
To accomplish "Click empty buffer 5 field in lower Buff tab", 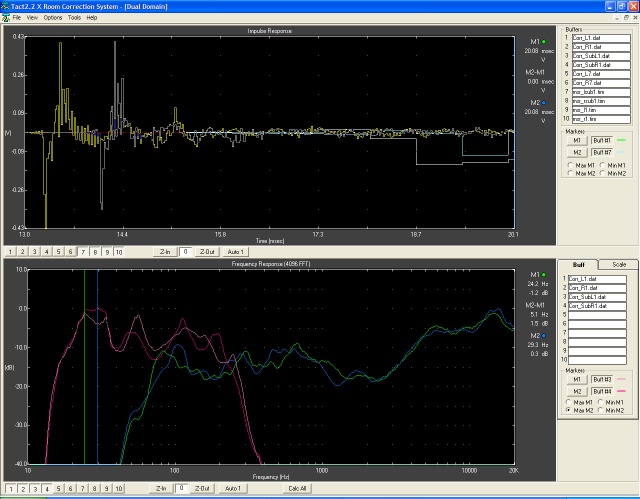I will pos(597,315).
